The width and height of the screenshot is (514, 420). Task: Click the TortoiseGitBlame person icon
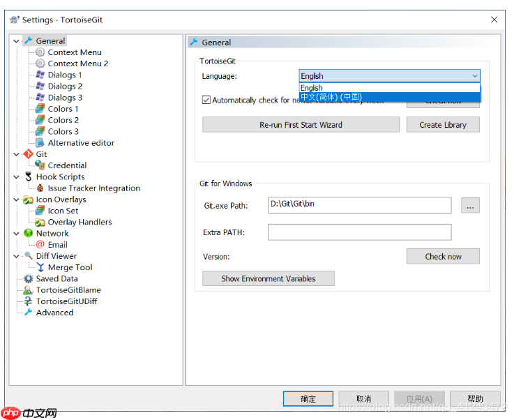pyautogui.click(x=28, y=290)
